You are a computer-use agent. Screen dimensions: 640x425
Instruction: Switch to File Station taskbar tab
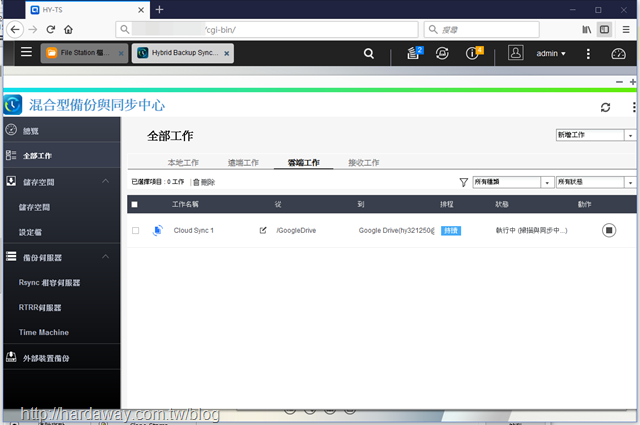[x=84, y=53]
